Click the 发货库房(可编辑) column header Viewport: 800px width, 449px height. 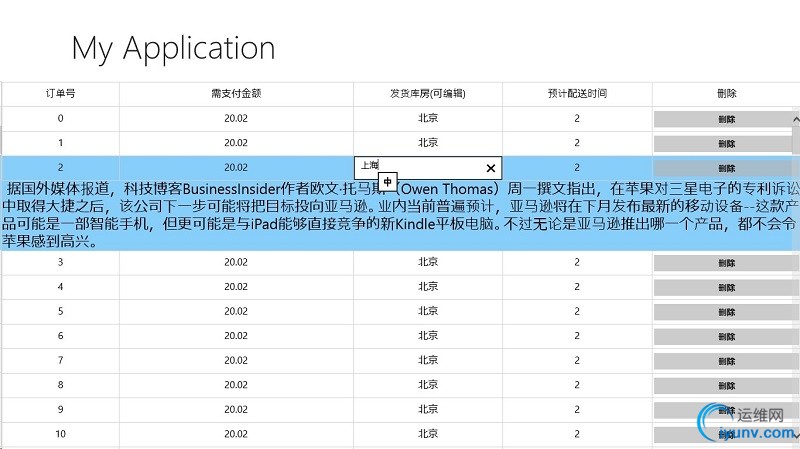[428, 94]
